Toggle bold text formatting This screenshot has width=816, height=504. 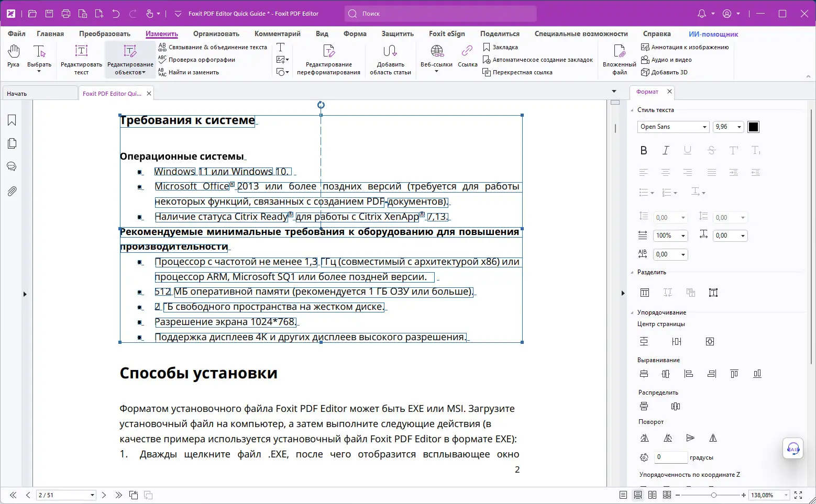pyautogui.click(x=644, y=151)
